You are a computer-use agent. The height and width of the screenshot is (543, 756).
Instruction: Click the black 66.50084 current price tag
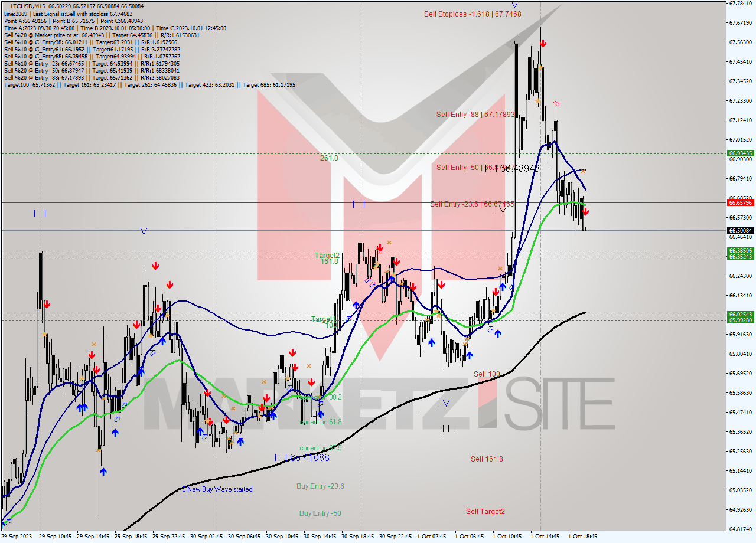point(741,230)
